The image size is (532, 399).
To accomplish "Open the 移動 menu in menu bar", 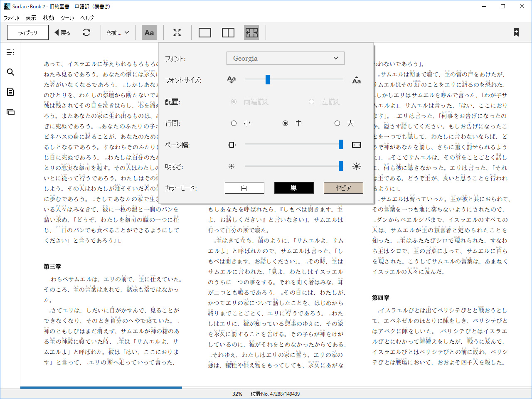I will pos(48,18).
